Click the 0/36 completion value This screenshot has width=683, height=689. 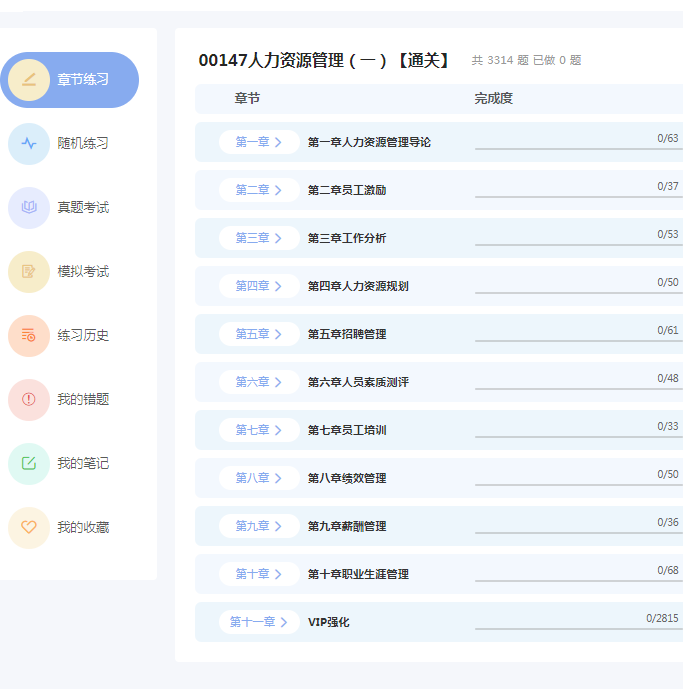pyautogui.click(x=668, y=522)
